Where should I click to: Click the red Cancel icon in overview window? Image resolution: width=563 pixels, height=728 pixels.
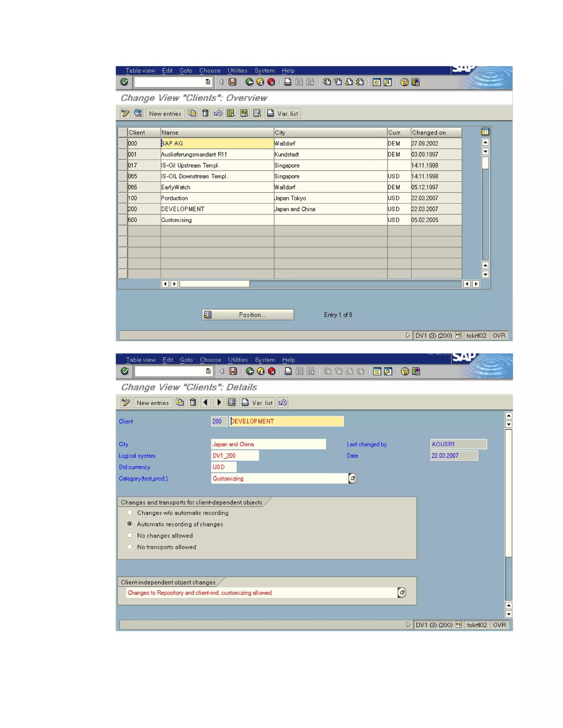point(271,82)
